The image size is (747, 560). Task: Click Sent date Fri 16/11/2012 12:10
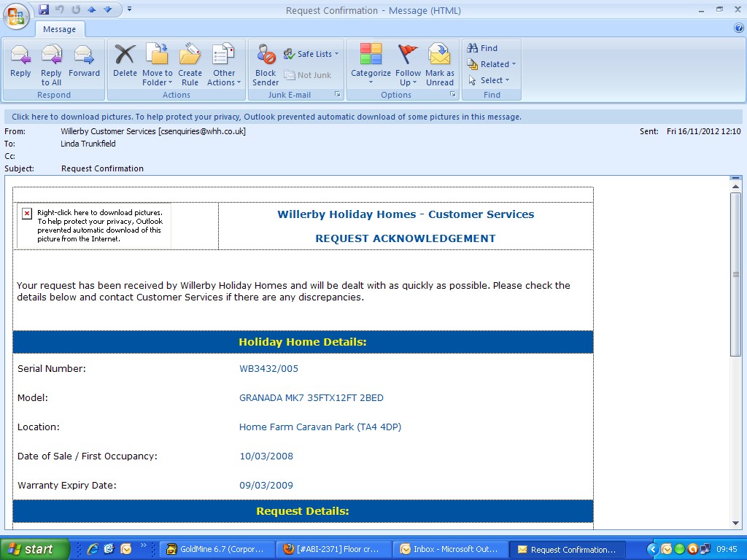(704, 131)
